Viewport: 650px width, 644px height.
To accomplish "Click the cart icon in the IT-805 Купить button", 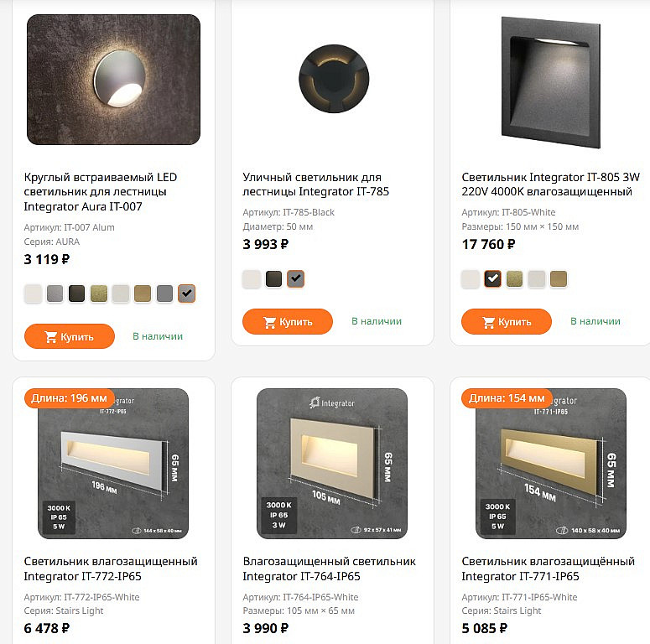I will click(489, 322).
